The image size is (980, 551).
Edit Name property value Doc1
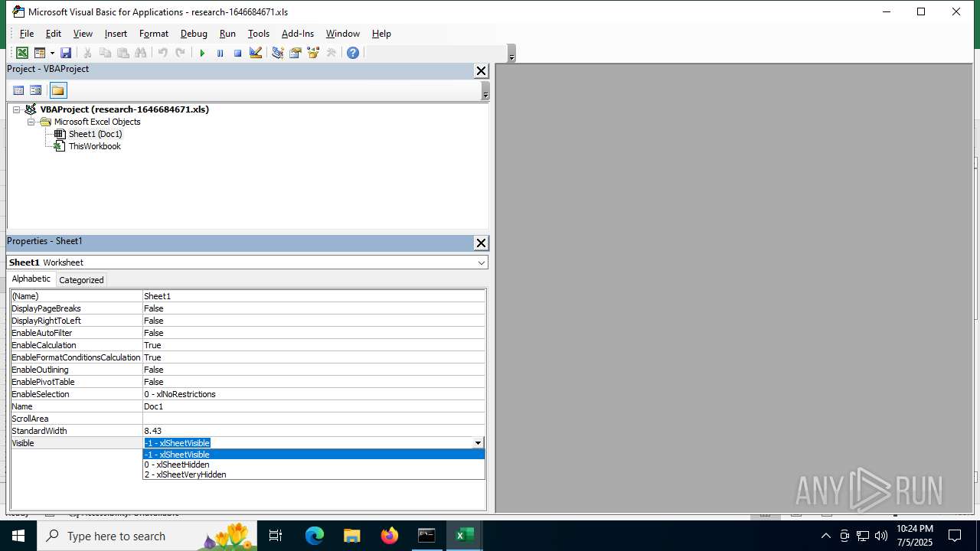[x=314, y=406]
